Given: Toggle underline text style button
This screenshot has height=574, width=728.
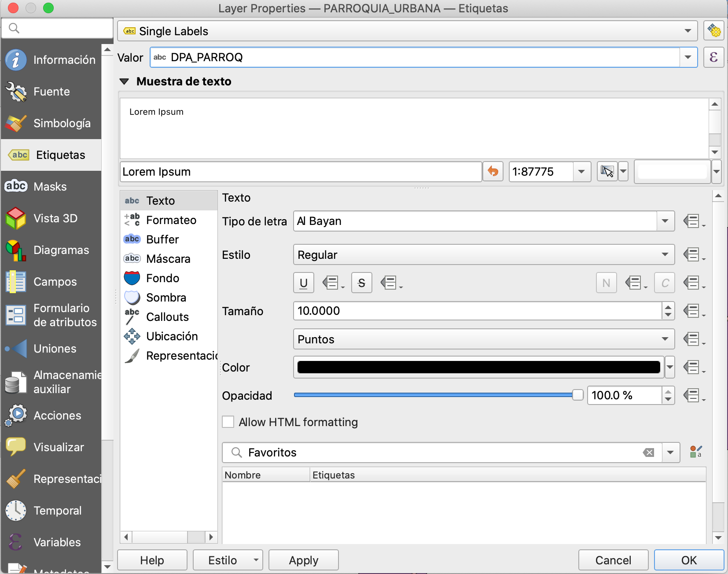Looking at the screenshot, I should [x=304, y=283].
